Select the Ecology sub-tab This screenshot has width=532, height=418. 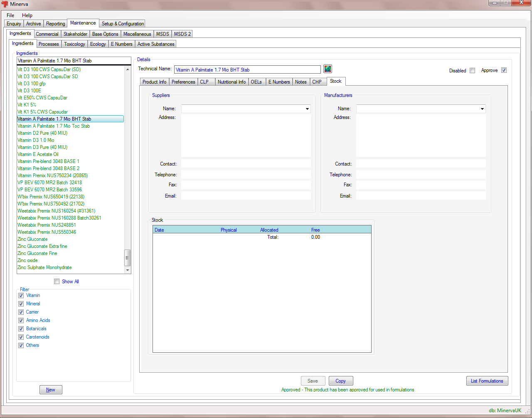pos(98,44)
